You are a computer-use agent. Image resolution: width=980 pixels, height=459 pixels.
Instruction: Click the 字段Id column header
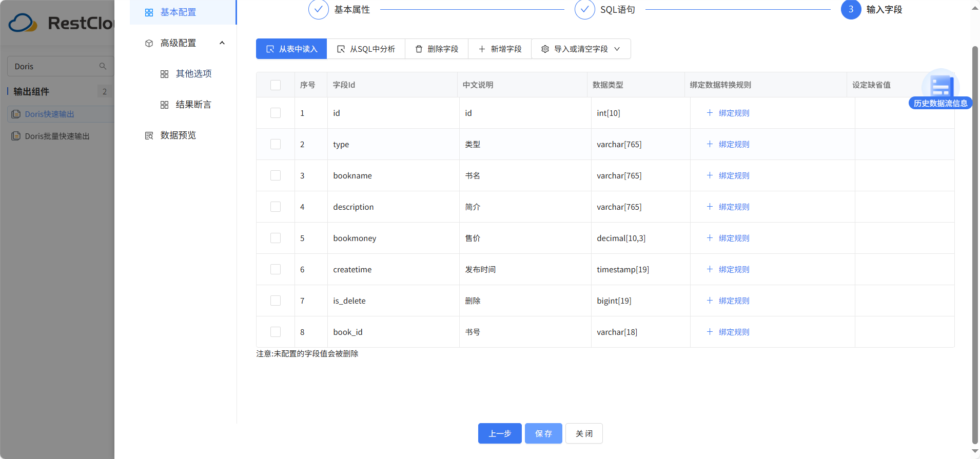392,85
